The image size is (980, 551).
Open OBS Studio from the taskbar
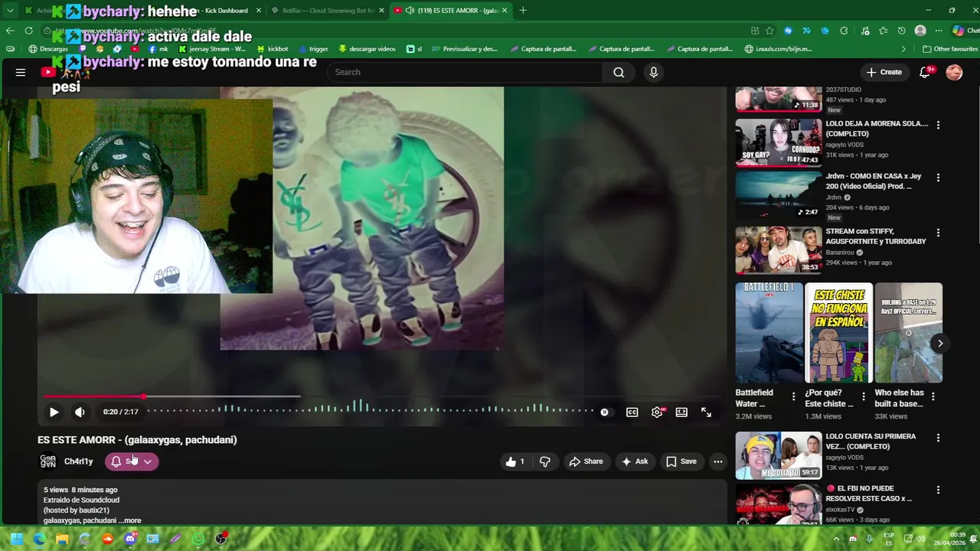(x=221, y=539)
